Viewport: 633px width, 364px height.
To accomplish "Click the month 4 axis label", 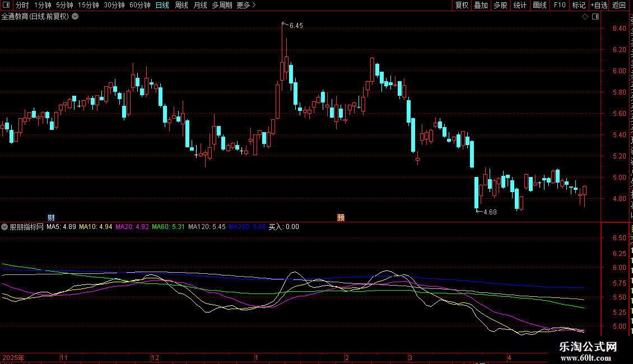I will tap(509, 357).
